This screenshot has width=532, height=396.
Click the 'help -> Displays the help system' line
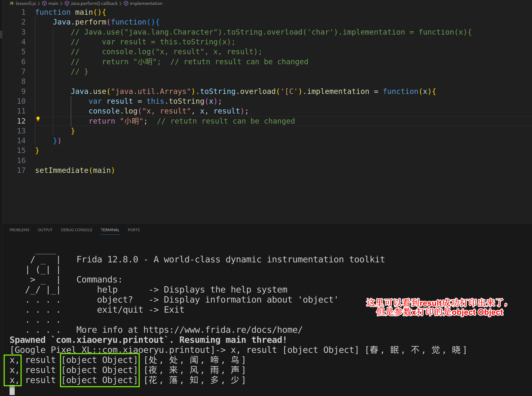pyautogui.click(x=192, y=290)
